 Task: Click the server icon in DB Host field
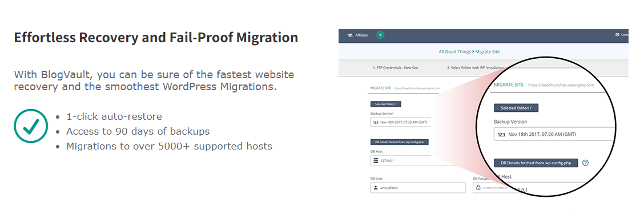pos(376,161)
